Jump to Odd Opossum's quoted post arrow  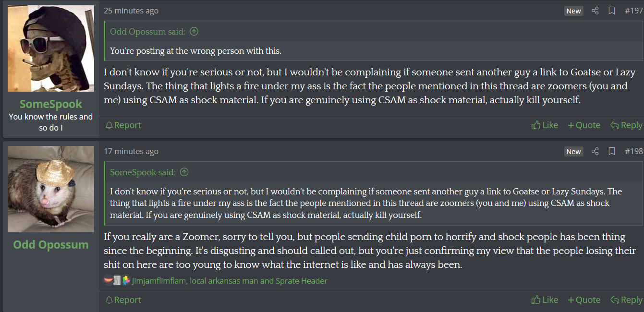[x=194, y=32]
